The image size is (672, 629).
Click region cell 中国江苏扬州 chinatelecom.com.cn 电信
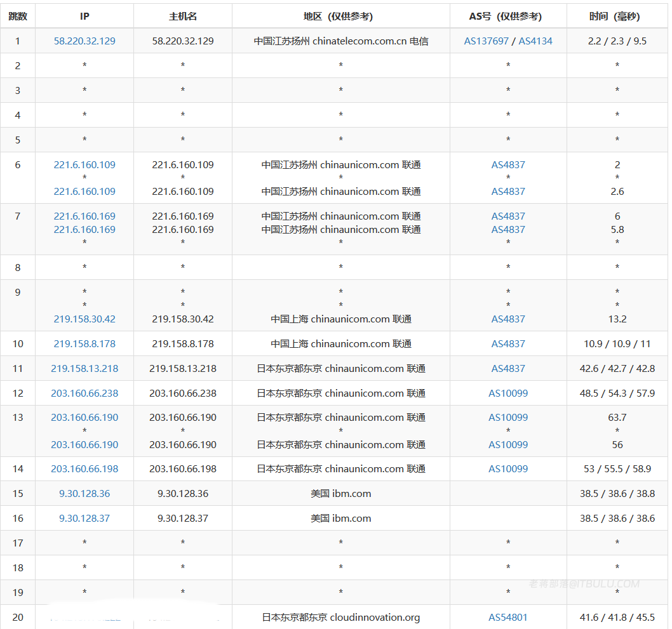pyautogui.click(x=340, y=41)
